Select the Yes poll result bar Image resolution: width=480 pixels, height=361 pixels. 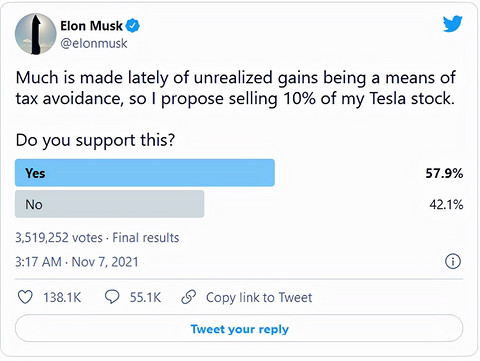pyautogui.click(x=145, y=173)
